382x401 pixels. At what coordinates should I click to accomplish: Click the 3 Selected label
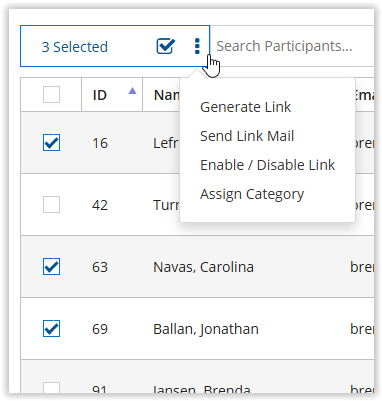point(75,47)
